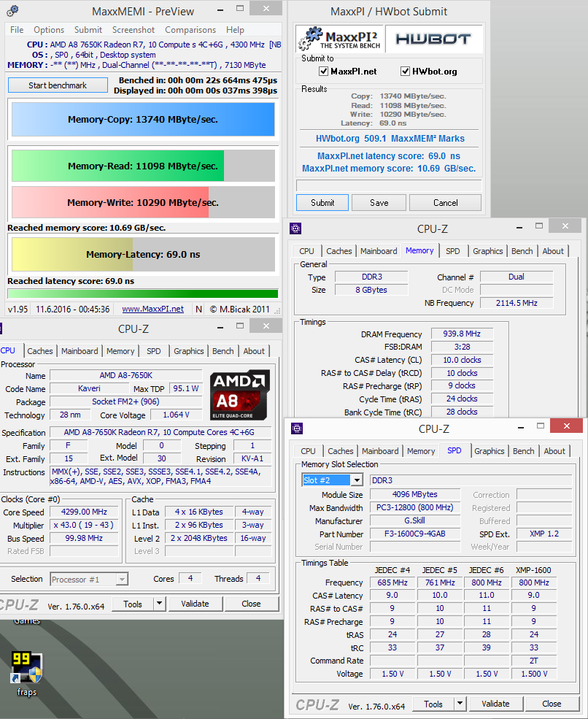The height and width of the screenshot is (719, 588).
Task: Open the Slot #2 memory slot dropdown
Action: (357, 480)
